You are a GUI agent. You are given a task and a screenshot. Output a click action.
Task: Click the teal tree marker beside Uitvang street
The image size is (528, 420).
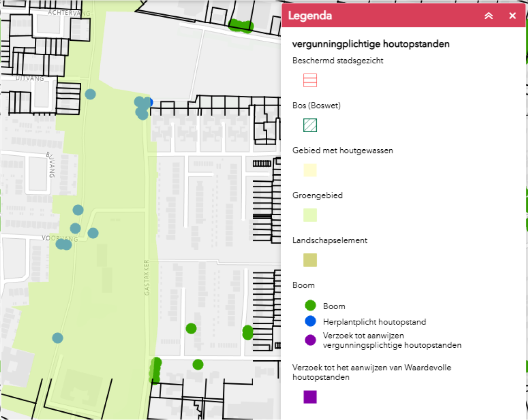click(90, 94)
